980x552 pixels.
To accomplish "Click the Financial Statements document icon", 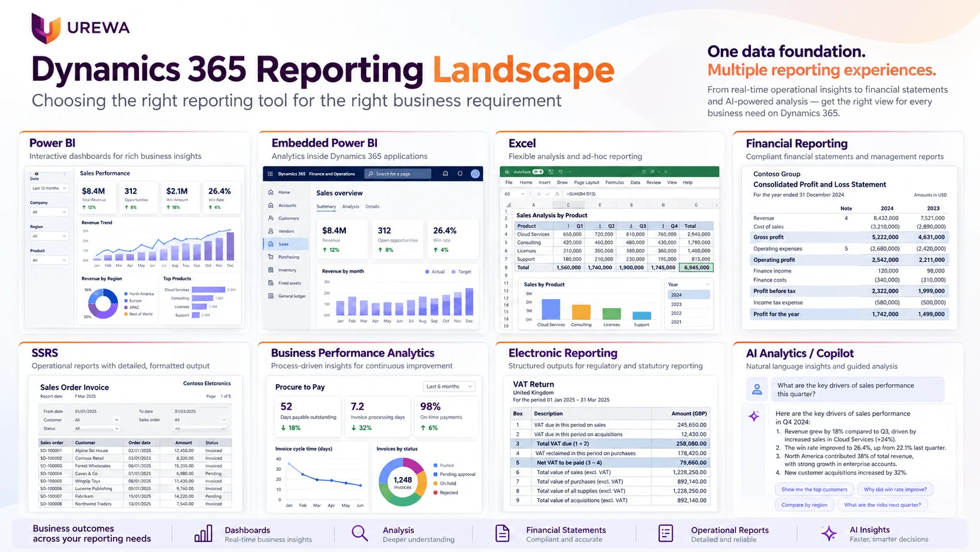I will (x=502, y=533).
